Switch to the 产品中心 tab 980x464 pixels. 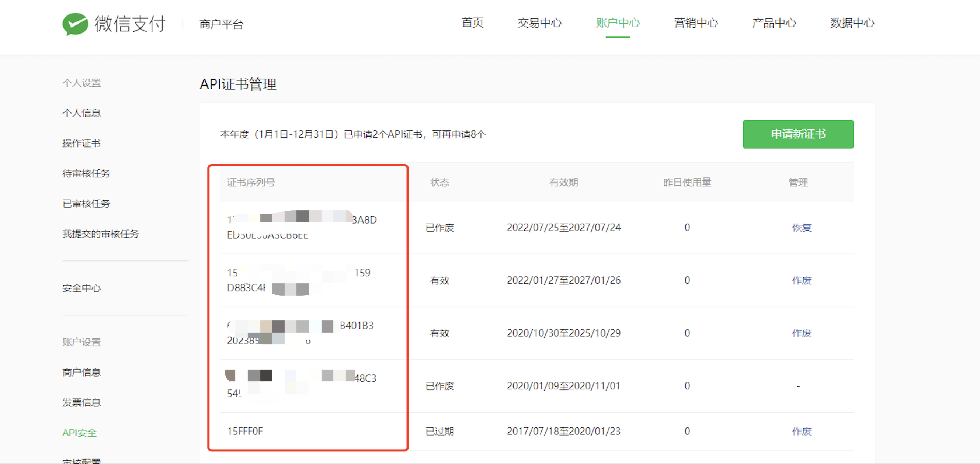pos(774,23)
